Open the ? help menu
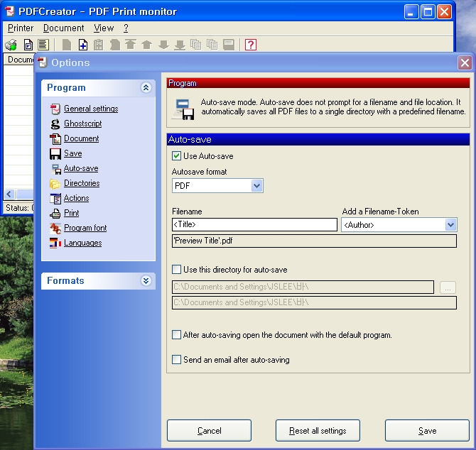Image resolution: width=476 pixels, height=450 pixels. point(126,28)
